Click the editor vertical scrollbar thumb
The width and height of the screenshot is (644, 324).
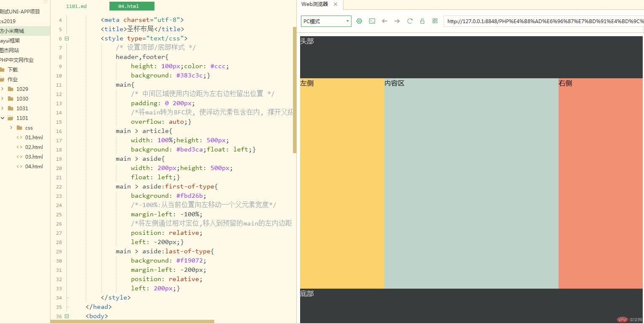pos(295,90)
